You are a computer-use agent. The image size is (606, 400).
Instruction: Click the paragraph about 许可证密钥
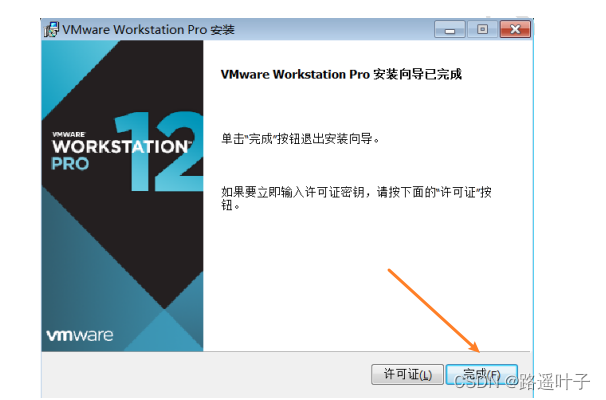point(356,199)
